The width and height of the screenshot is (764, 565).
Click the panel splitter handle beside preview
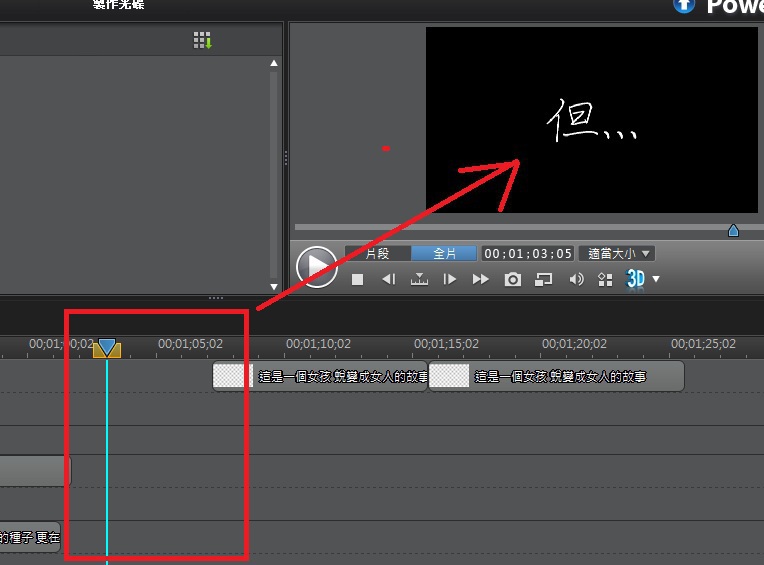[286, 158]
